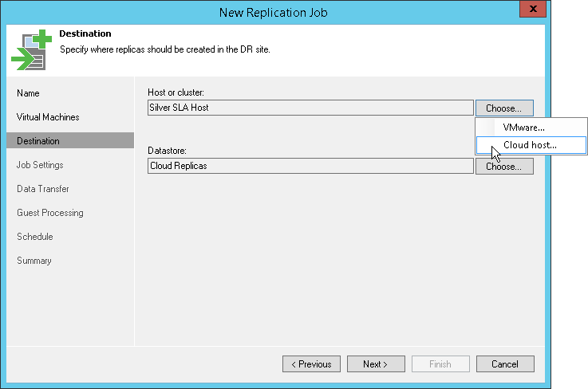The height and width of the screenshot is (389, 588).
Task: Click the Finish button
Action: coord(440,364)
